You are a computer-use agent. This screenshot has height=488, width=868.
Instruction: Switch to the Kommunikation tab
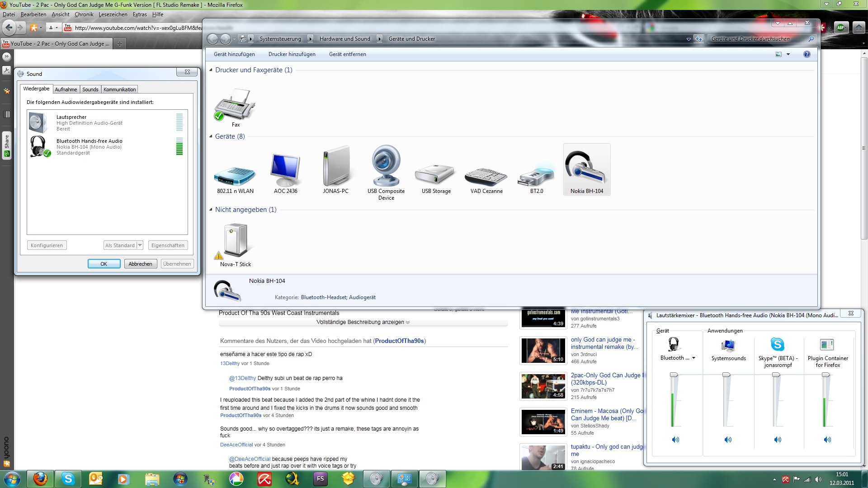pyautogui.click(x=119, y=89)
